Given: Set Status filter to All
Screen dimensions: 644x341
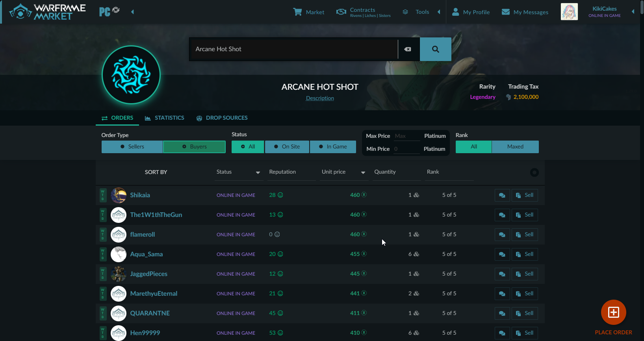Looking at the screenshot, I should [x=248, y=146].
